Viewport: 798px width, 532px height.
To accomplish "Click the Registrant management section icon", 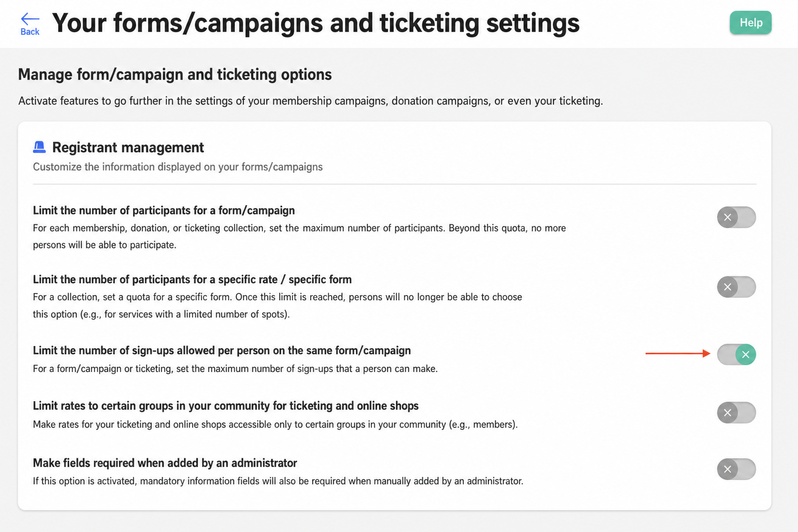I will (x=39, y=148).
